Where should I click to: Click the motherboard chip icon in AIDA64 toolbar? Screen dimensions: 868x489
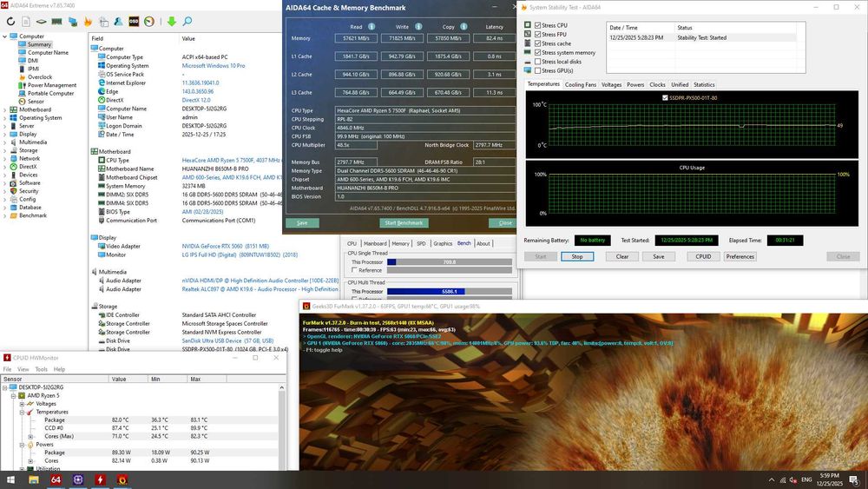(42, 22)
